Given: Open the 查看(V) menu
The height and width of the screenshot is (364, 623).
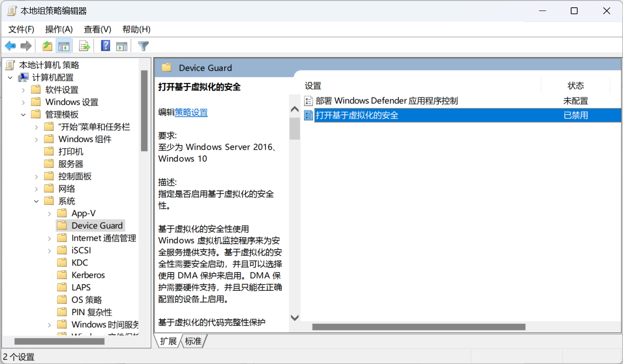Looking at the screenshot, I should (97, 29).
